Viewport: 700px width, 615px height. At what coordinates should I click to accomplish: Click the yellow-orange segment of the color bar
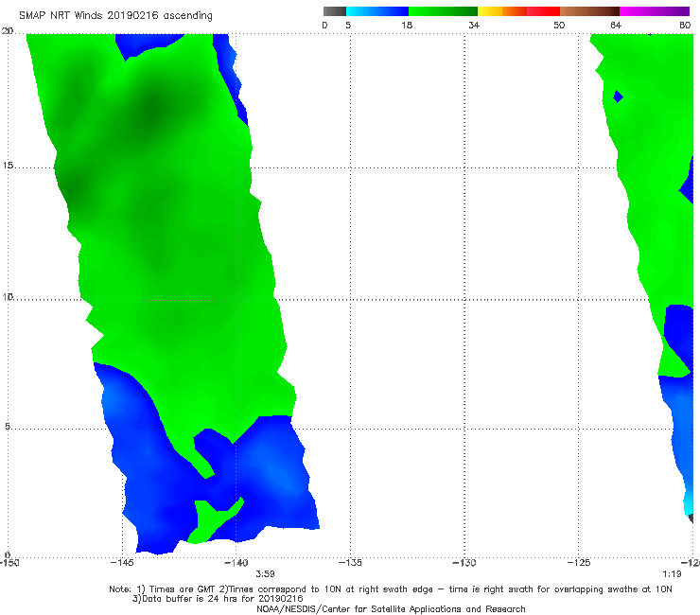[x=502, y=11]
